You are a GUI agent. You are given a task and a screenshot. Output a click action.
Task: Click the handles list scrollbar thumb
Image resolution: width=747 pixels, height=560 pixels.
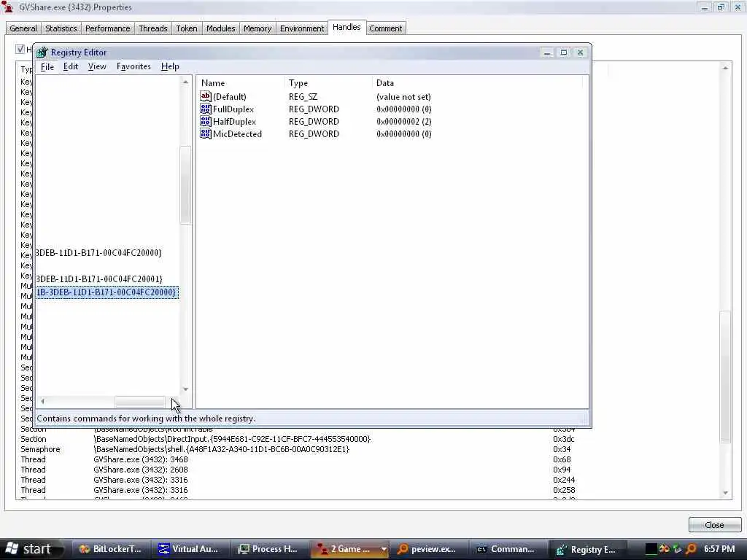[725, 377]
